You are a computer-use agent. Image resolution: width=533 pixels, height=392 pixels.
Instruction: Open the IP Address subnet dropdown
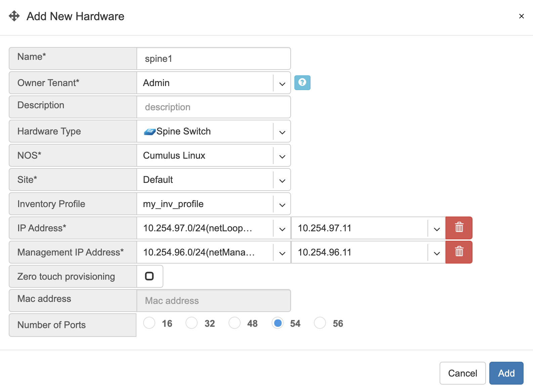click(282, 228)
